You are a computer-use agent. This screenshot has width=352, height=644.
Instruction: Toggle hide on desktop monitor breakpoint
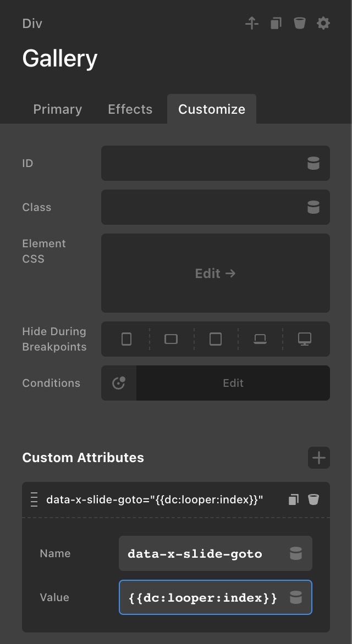pos(305,339)
